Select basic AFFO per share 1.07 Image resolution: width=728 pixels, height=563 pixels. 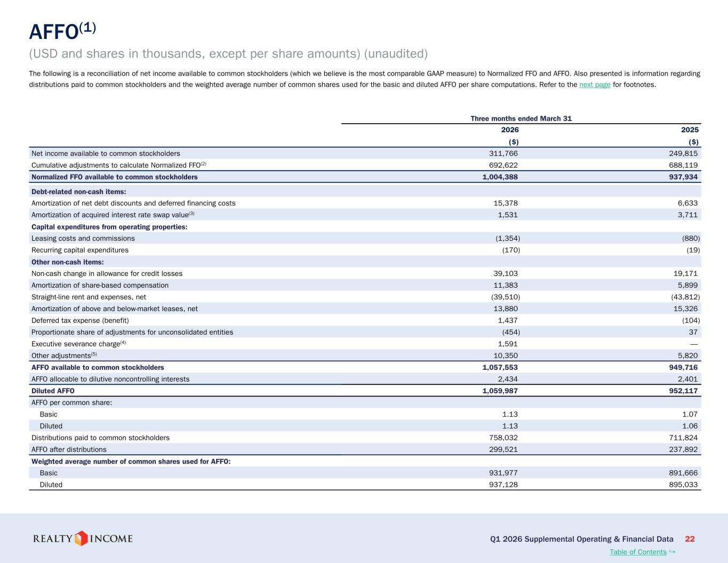click(x=690, y=415)
